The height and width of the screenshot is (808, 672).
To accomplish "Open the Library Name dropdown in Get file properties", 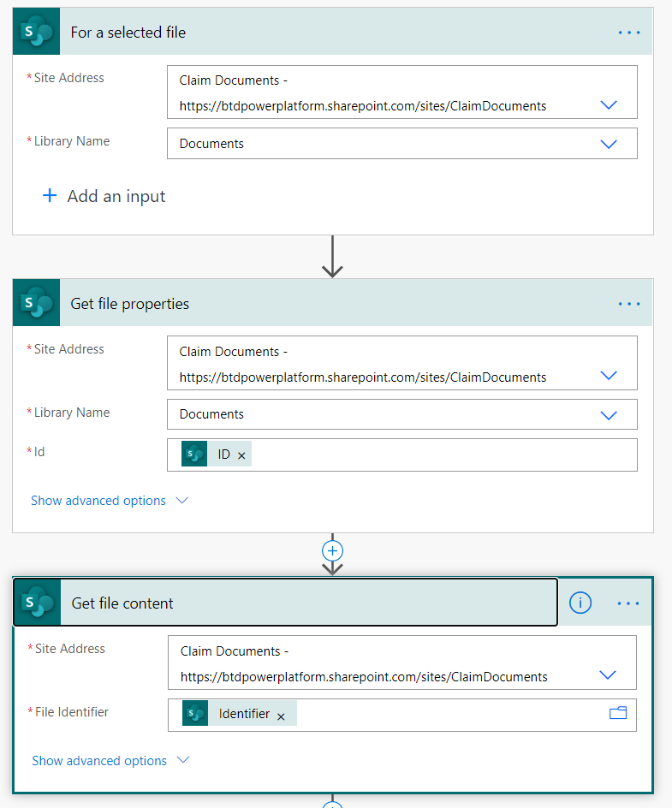I will click(x=608, y=414).
